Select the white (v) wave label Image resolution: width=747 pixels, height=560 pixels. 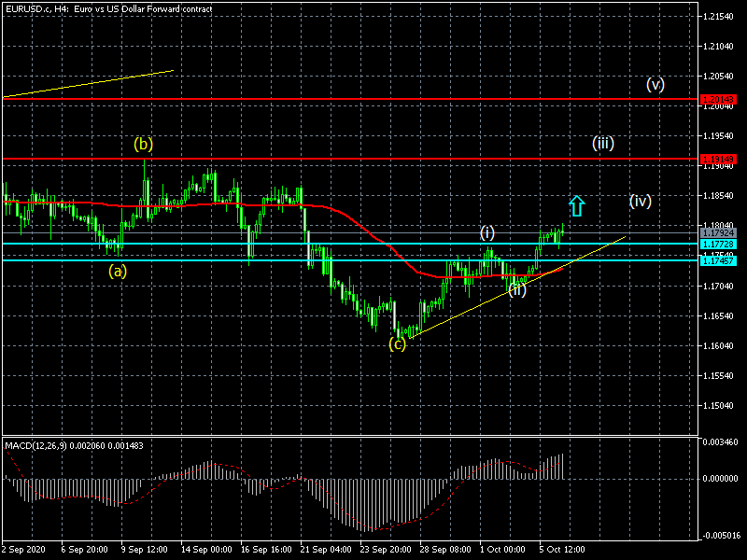pyautogui.click(x=655, y=85)
